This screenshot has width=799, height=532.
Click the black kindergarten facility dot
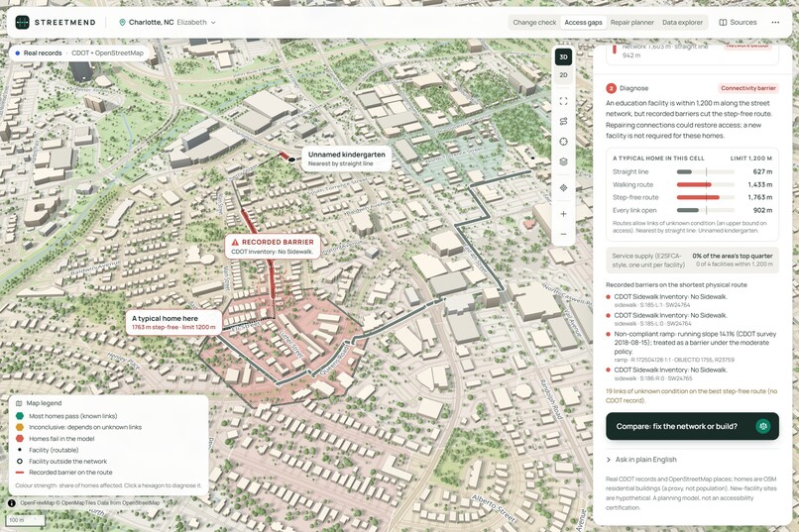click(291, 160)
